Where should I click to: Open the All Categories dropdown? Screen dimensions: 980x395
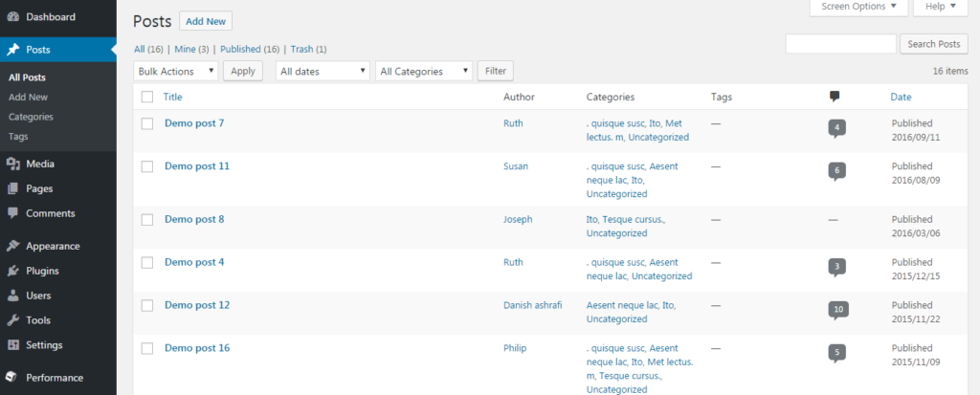(424, 71)
